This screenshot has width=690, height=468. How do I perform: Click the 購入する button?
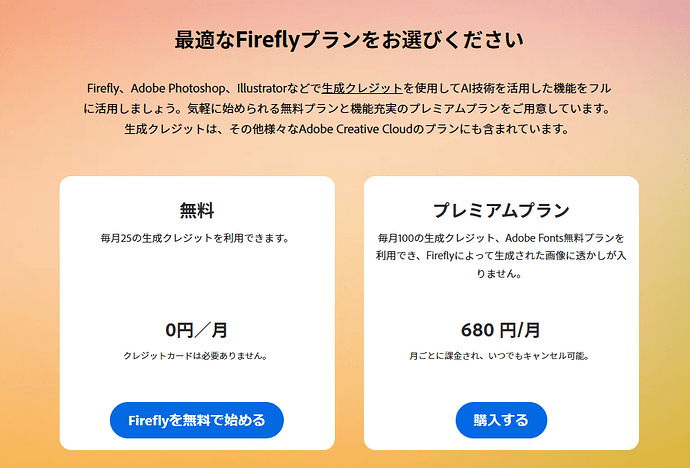pyautogui.click(x=501, y=420)
